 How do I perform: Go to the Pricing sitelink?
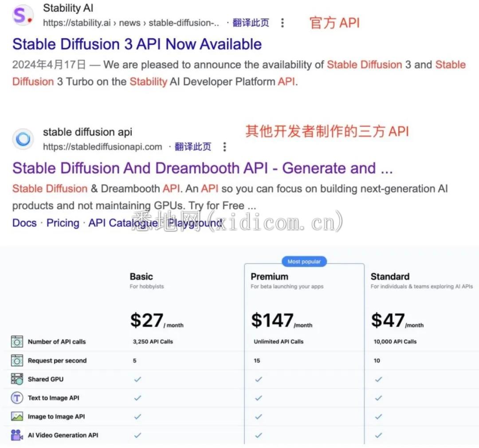[63, 223]
